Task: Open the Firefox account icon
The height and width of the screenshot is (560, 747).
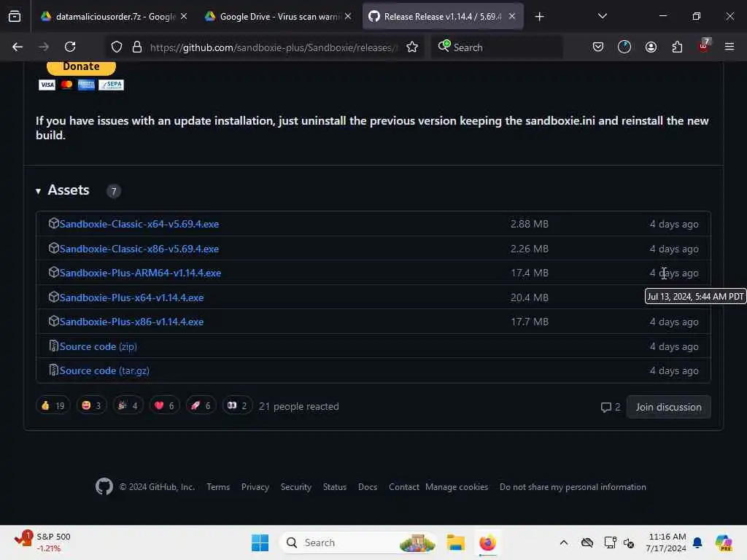Action: click(651, 47)
